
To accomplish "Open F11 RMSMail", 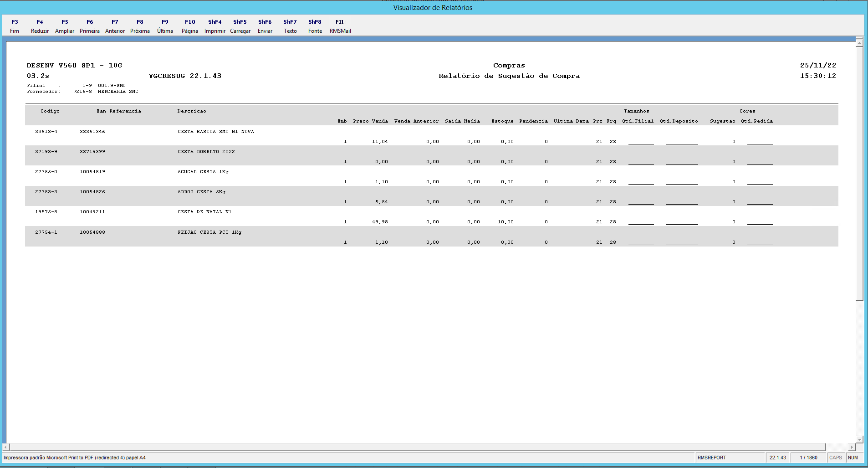I will point(340,26).
